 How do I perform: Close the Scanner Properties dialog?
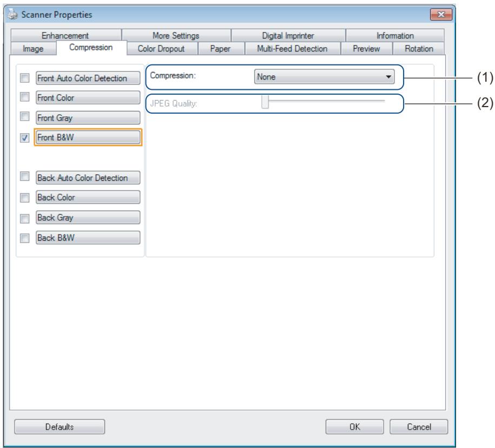pyautogui.click(x=441, y=15)
